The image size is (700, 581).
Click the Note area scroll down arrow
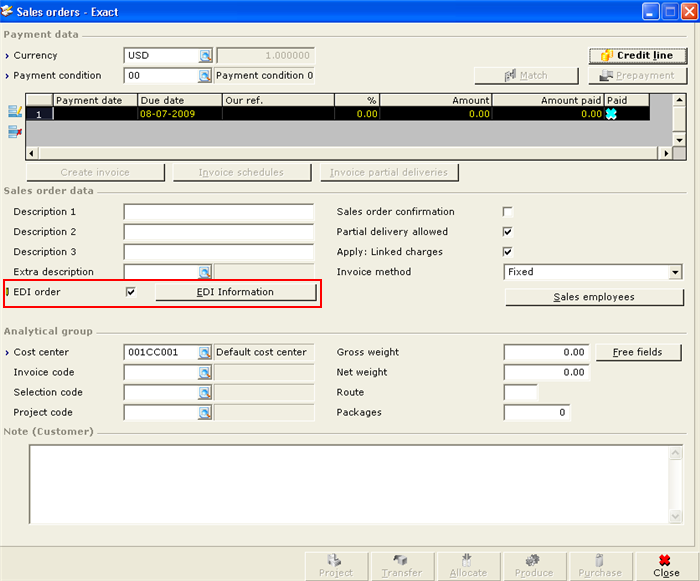pyautogui.click(x=675, y=517)
